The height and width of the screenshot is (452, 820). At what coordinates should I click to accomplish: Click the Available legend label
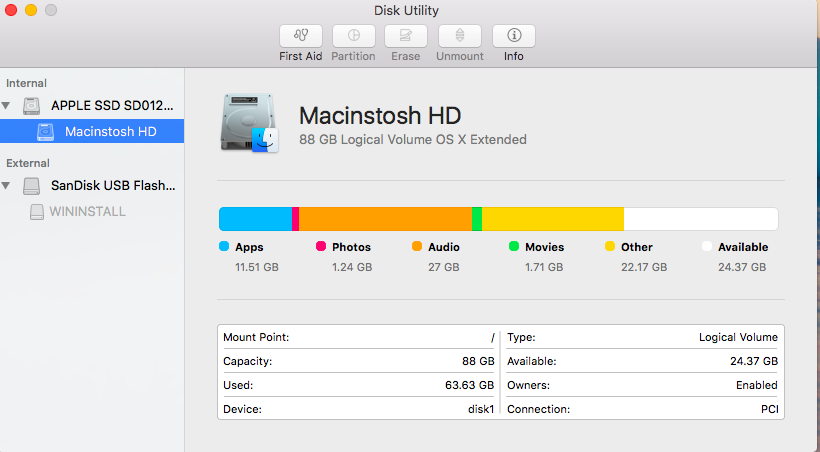coord(743,247)
